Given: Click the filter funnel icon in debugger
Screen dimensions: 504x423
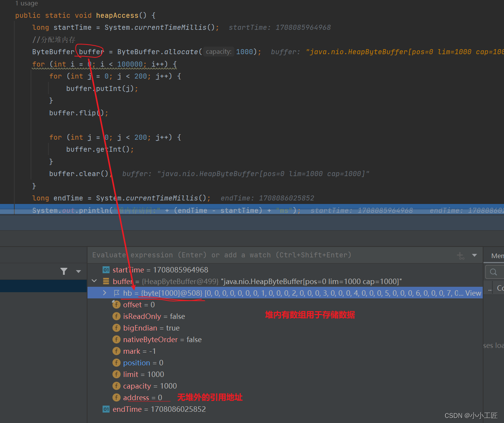Looking at the screenshot, I should click(64, 271).
